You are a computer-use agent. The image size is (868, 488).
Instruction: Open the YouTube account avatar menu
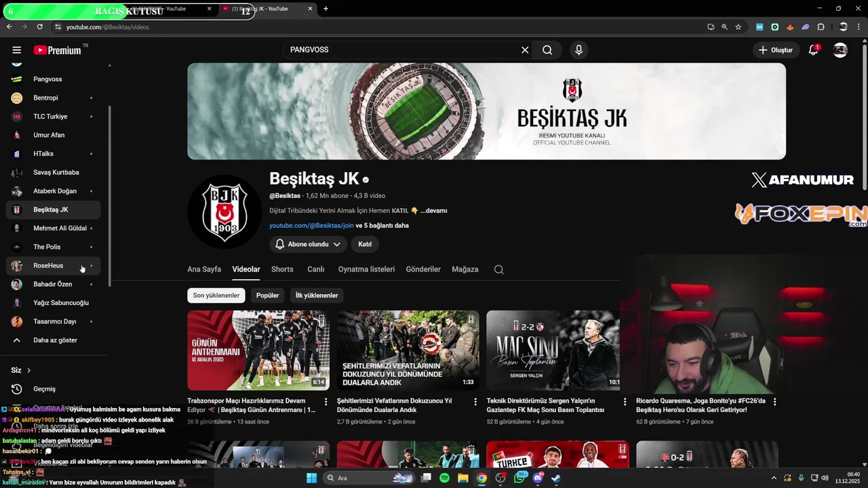[840, 50]
